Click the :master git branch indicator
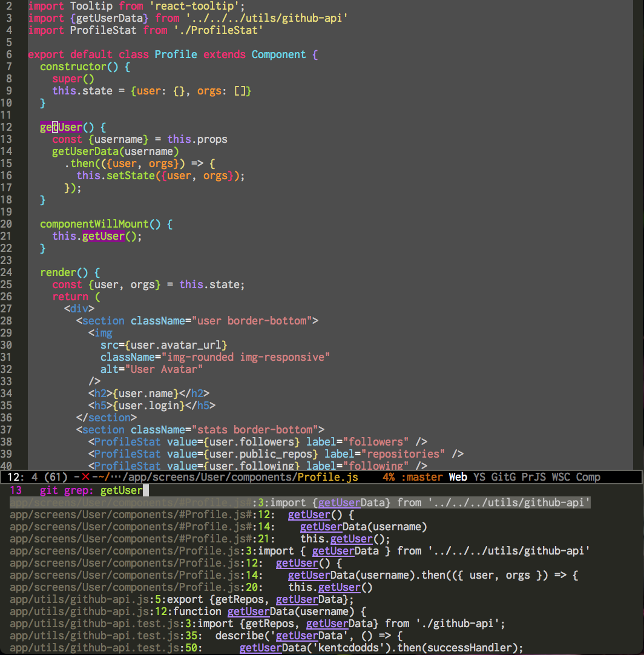This screenshot has width=644, height=655. pyautogui.click(x=422, y=477)
